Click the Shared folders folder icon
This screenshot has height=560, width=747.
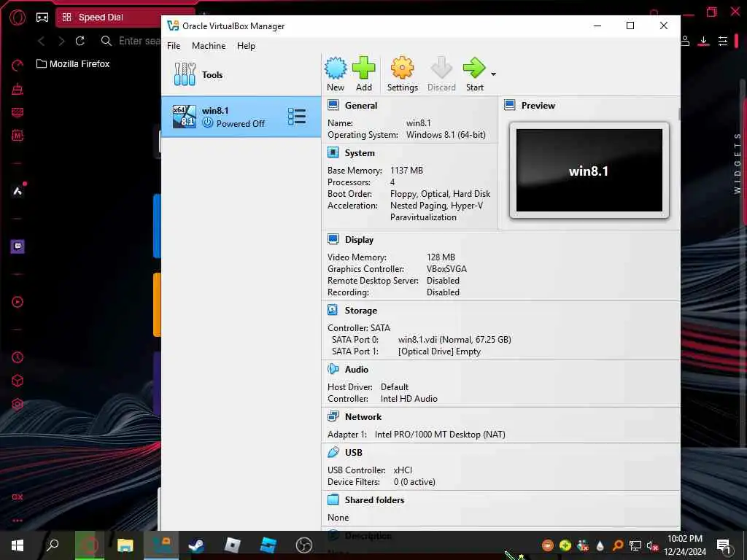tap(333, 499)
